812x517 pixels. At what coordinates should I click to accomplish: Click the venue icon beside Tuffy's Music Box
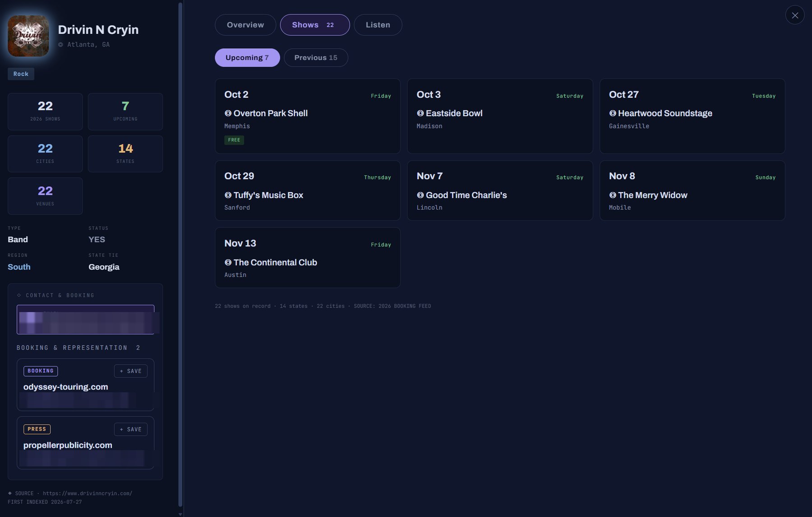228,195
